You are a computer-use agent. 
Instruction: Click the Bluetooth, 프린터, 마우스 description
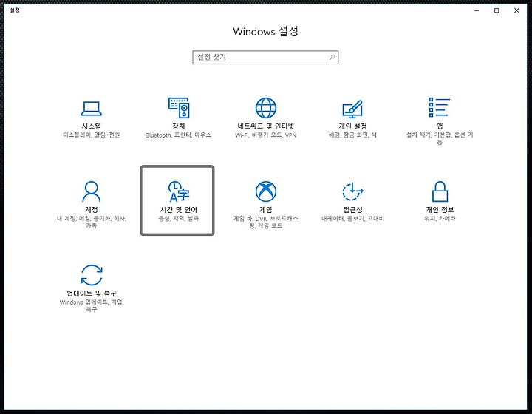pyautogui.click(x=179, y=135)
